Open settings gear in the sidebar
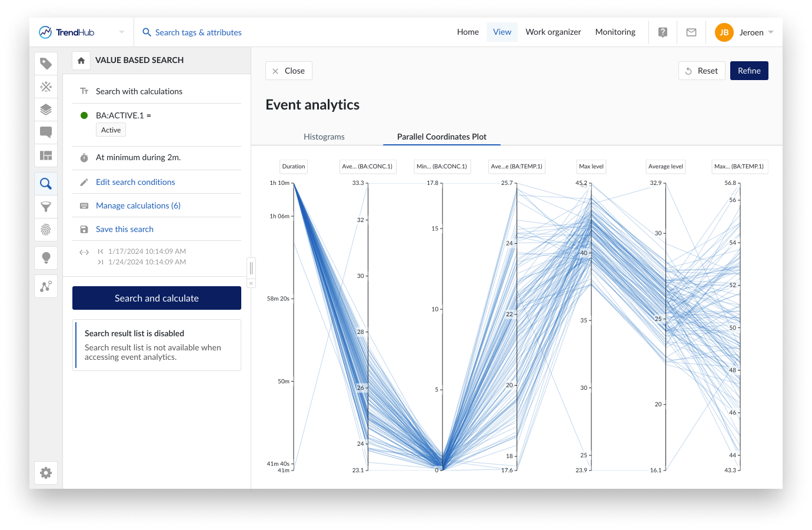Image resolution: width=812 pixels, height=530 pixels. [x=46, y=473]
